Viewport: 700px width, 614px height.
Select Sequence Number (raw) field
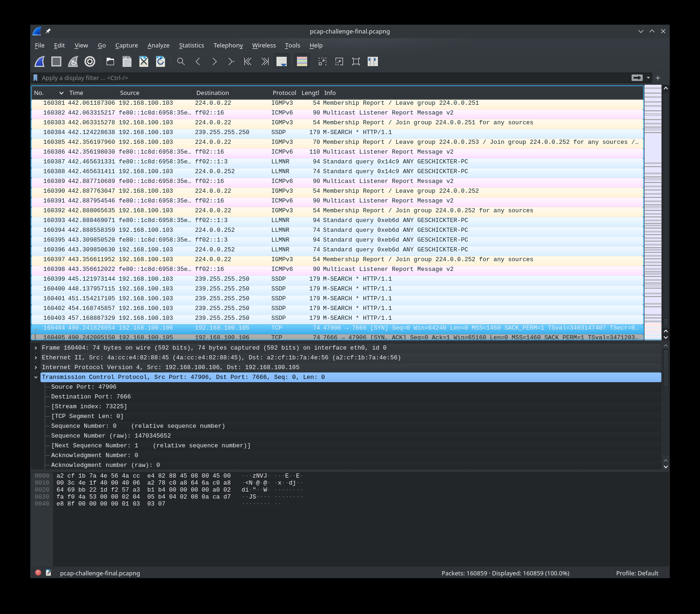tap(111, 436)
